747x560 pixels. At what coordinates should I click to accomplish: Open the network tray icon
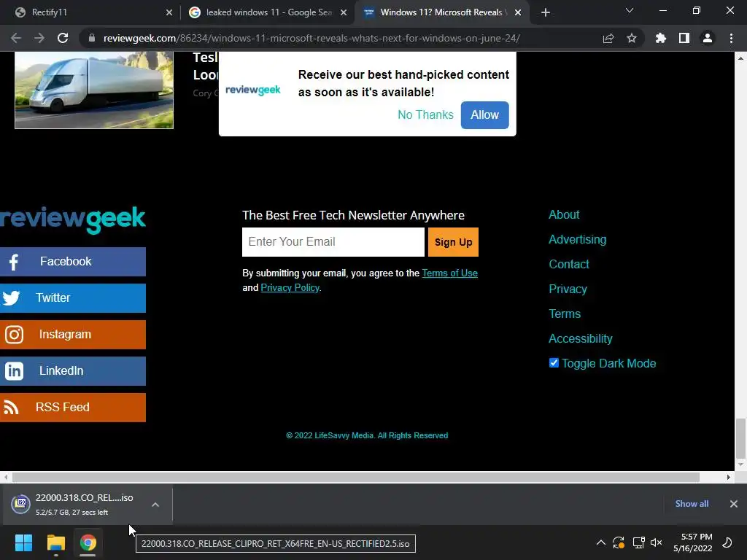(638, 542)
